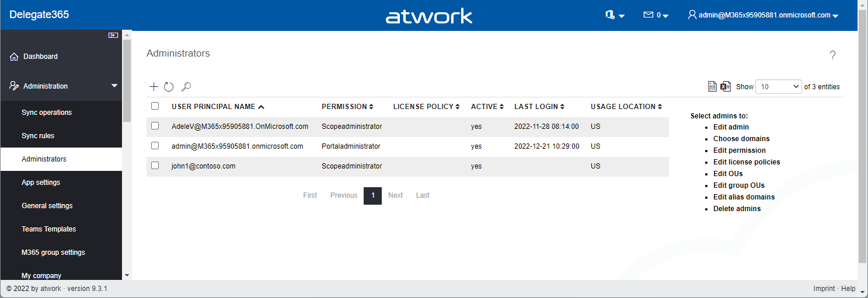Open the help question mark icon
This screenshot has height=298, width=868.
pyautogui.click(x=832, y=55)
